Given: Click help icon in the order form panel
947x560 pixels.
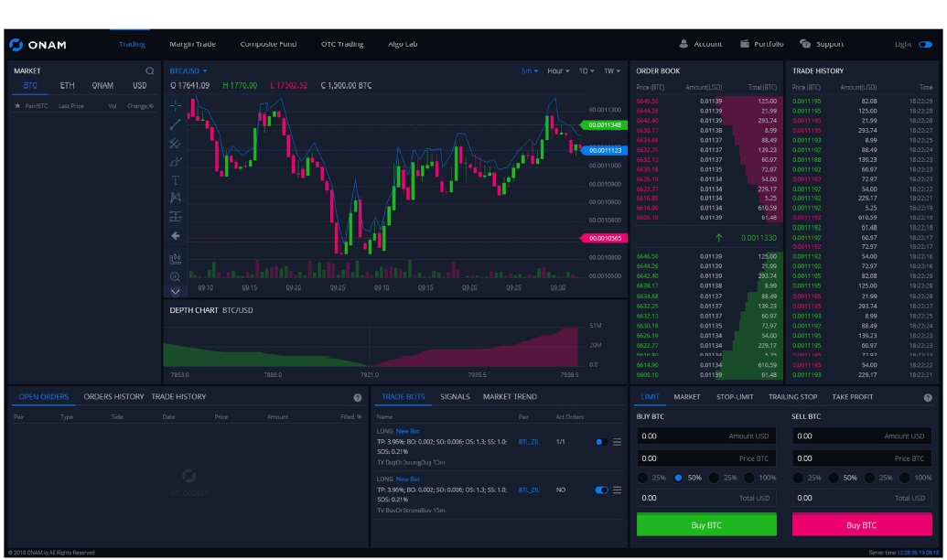Looking at the screenshot, I should click(x=928, y=397).
